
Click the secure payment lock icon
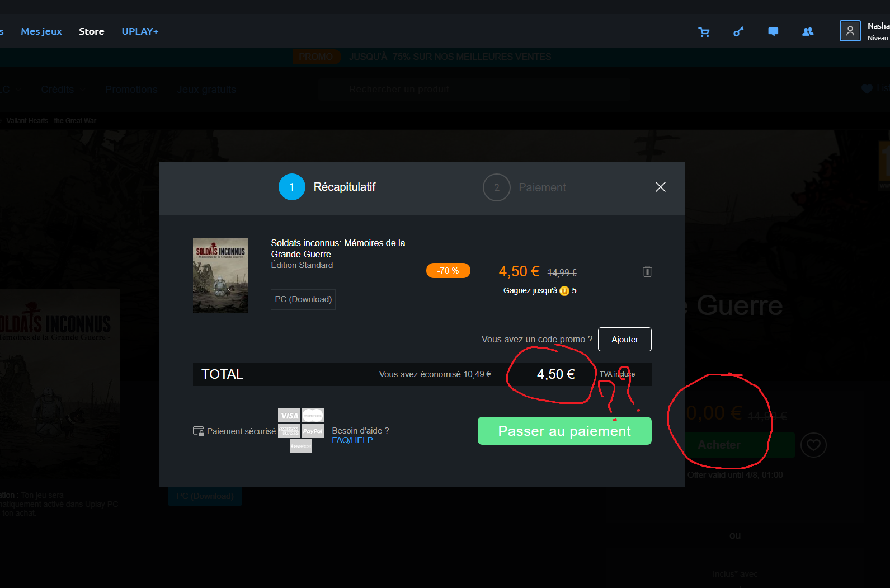click(x=198, y=431)
